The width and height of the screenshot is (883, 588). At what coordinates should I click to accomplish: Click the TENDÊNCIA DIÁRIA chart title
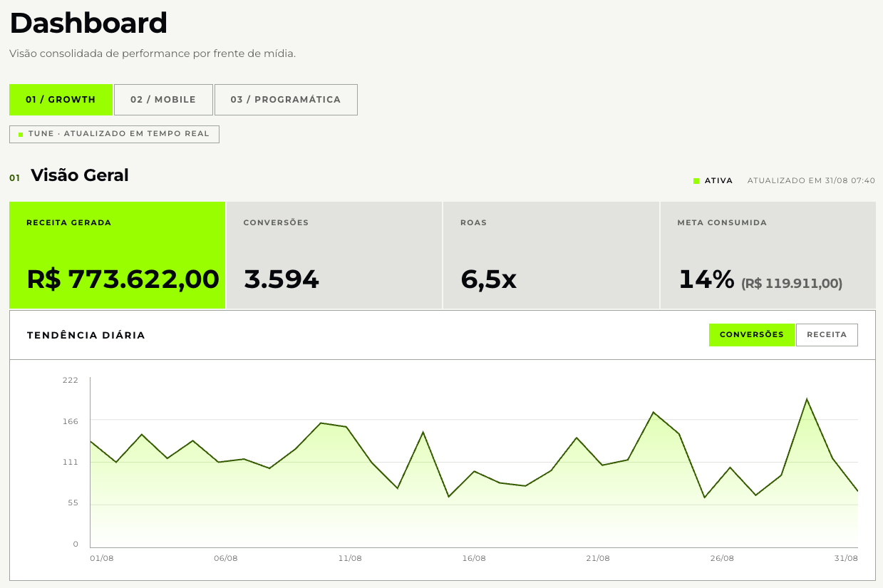click(x=86, y=335)
